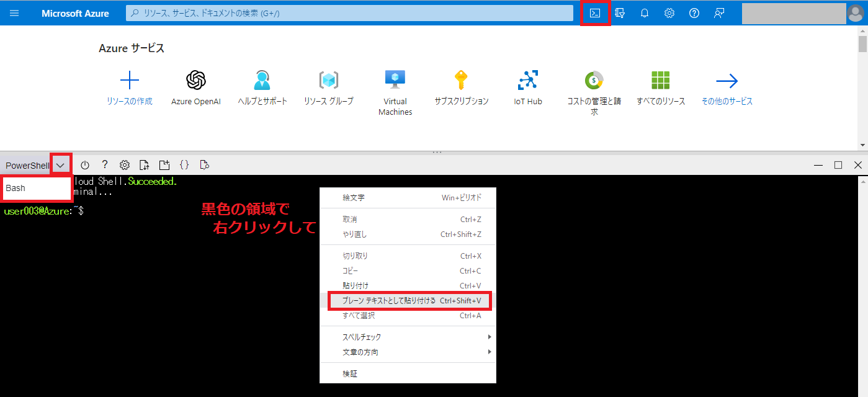This screenshot has width=868, height=397.
Task: Click the upload/download files icon
Action: (145, 165)
